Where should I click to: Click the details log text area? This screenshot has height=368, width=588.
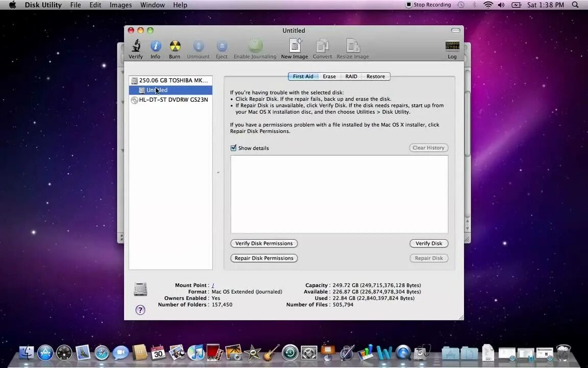pos(339,194)
